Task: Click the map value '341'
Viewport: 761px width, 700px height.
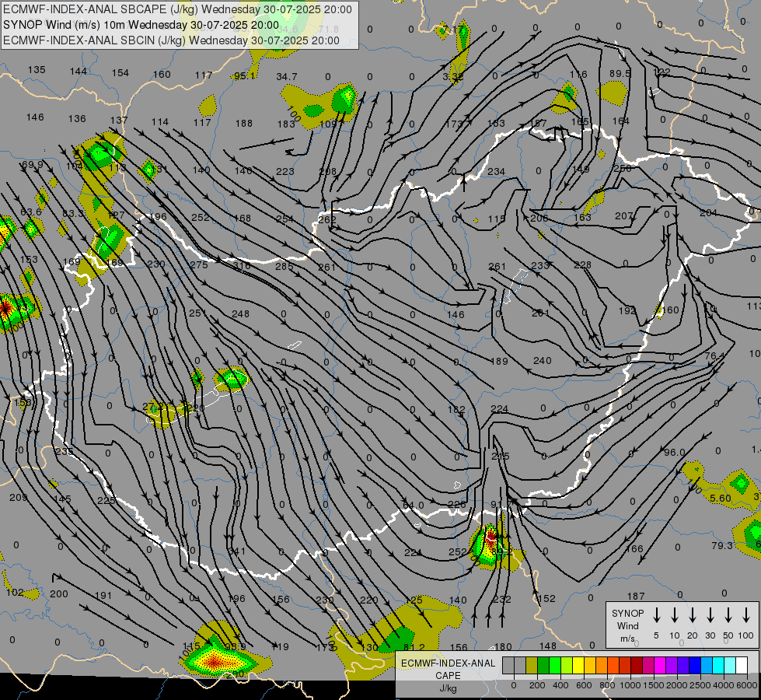Action: tap(237, 551)
